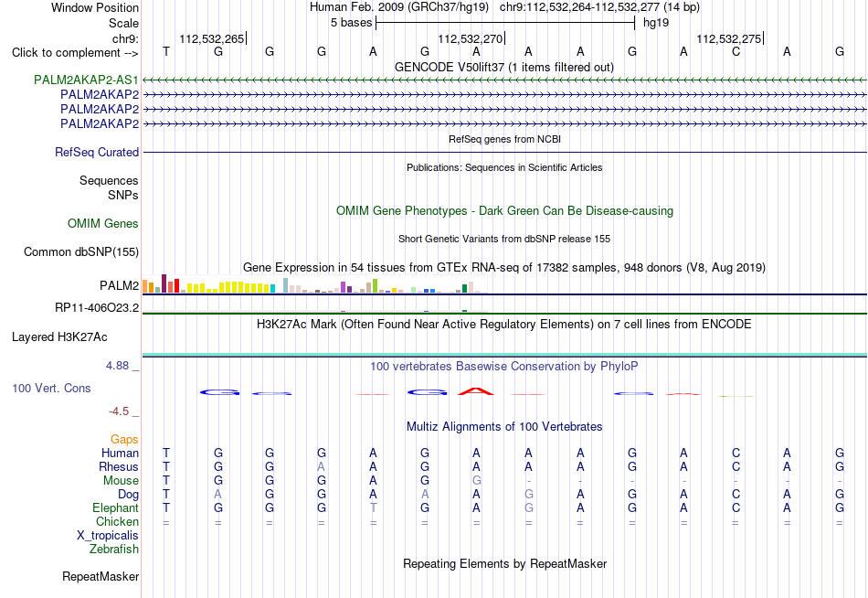
Task: Click the OMIM Gene Phenotypes track title
Action: tap(505, 210)
